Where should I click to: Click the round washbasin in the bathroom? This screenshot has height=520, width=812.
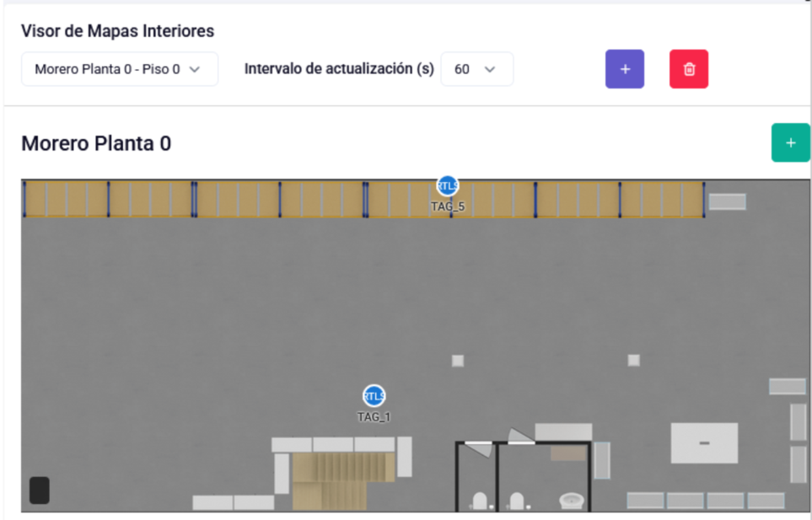tap(572, 501)
